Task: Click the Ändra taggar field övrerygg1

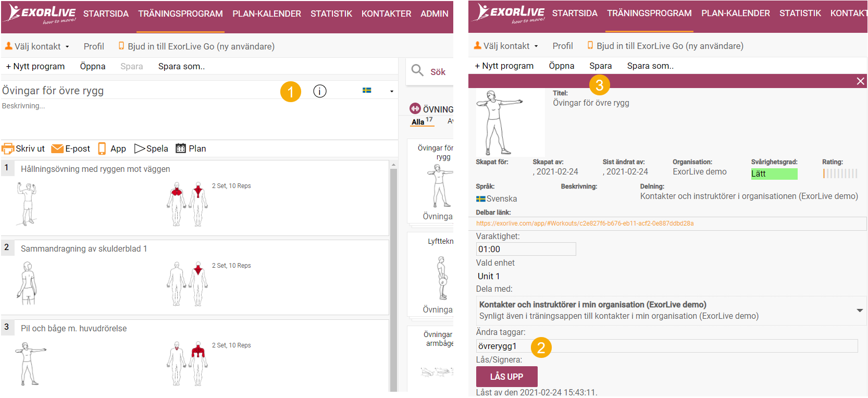Action: (667, 346)
